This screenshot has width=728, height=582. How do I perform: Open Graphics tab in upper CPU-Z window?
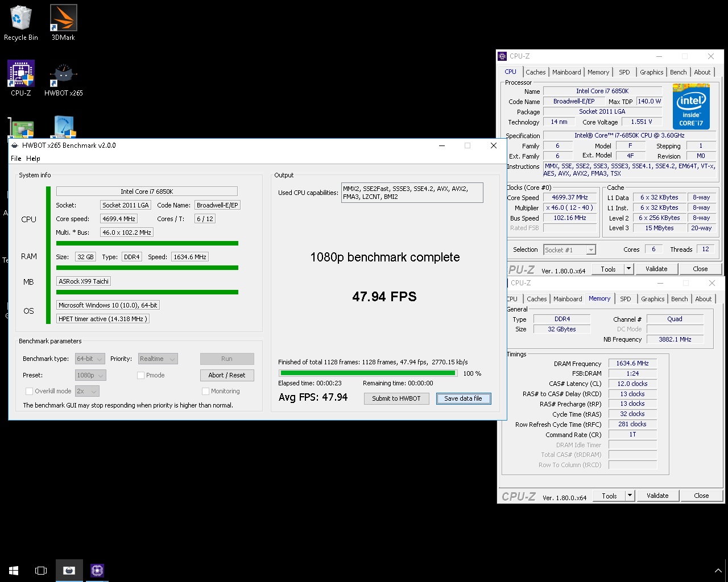click(651, 72)
